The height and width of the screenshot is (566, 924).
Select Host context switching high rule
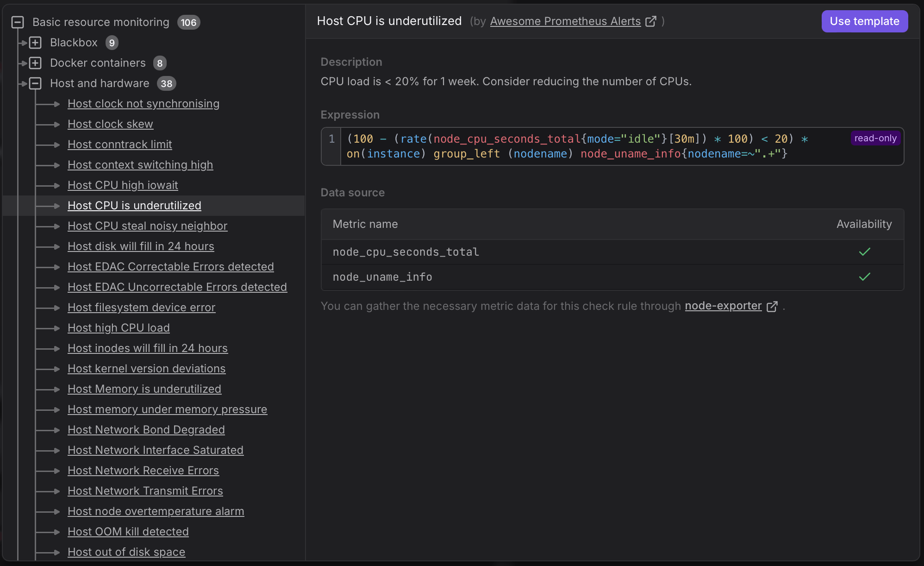coord(140,165)
